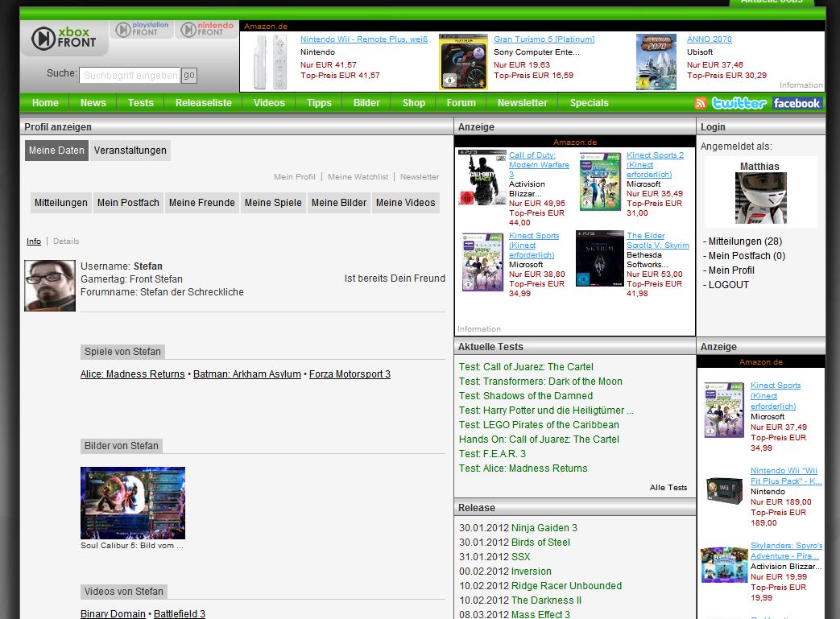Image resolution: width=840 pixels, height=619 pixels.
Task: Select the Veranstaltungen tab
Action: click(130, 151)
